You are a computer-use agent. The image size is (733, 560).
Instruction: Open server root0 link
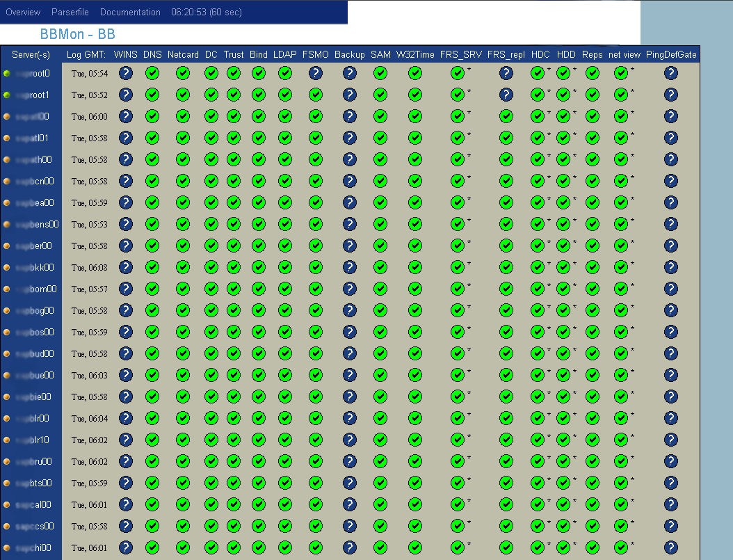pyautogui.click(x=33, y=73)
